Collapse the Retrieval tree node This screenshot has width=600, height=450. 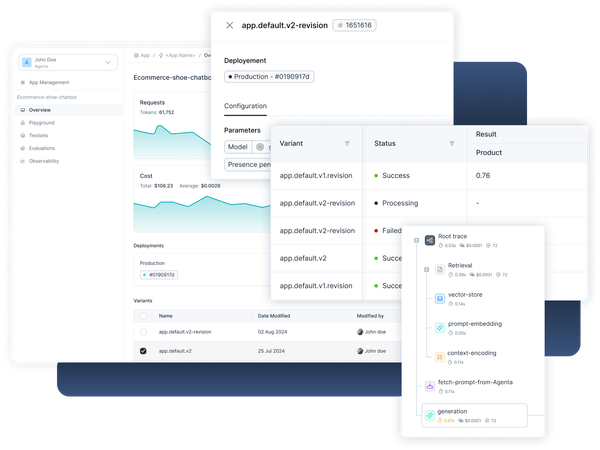426,270
